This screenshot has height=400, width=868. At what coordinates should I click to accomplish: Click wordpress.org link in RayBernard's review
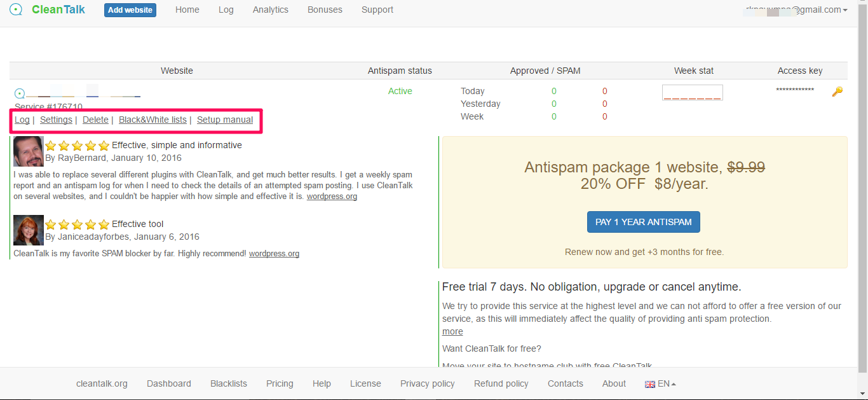[x=332, y=197]
